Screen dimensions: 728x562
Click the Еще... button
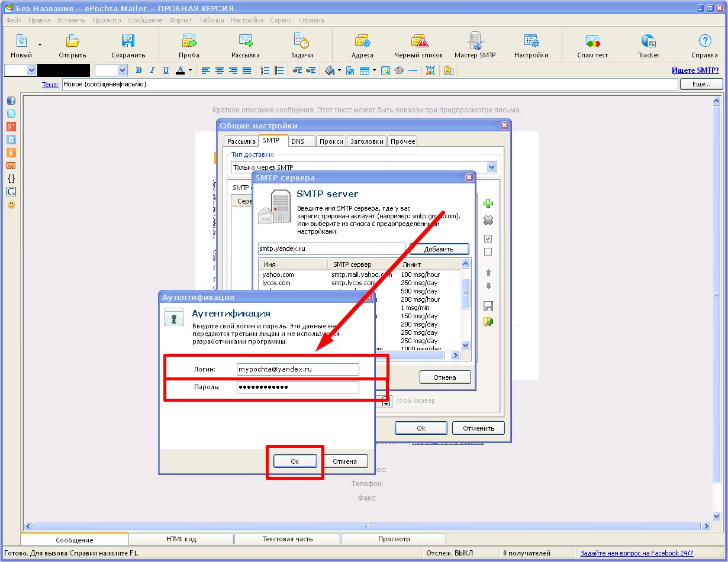701,84
